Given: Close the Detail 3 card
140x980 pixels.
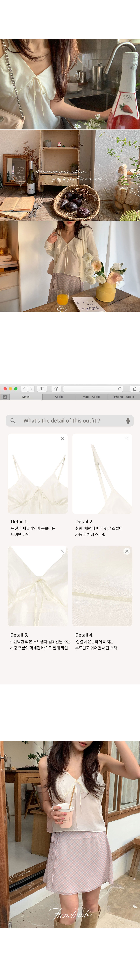Looking at the screenshot, I should click(x=62, y=551).
